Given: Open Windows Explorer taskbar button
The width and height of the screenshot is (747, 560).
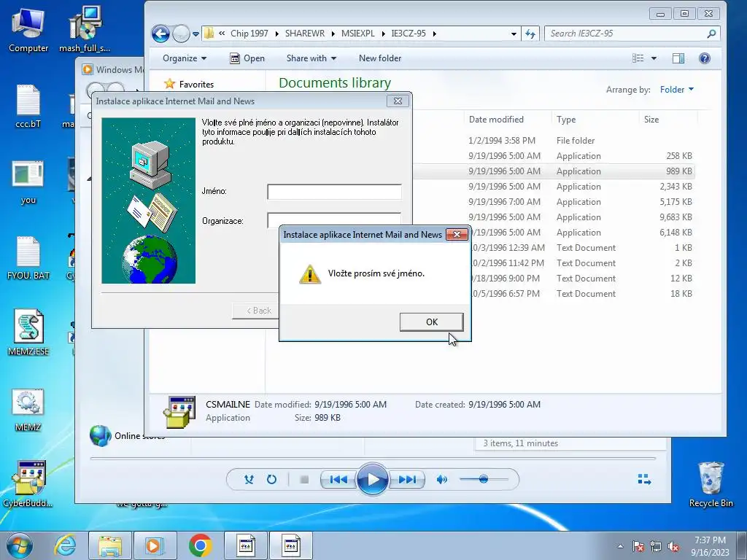Looking at the screenshot, I should pos(110,545).
